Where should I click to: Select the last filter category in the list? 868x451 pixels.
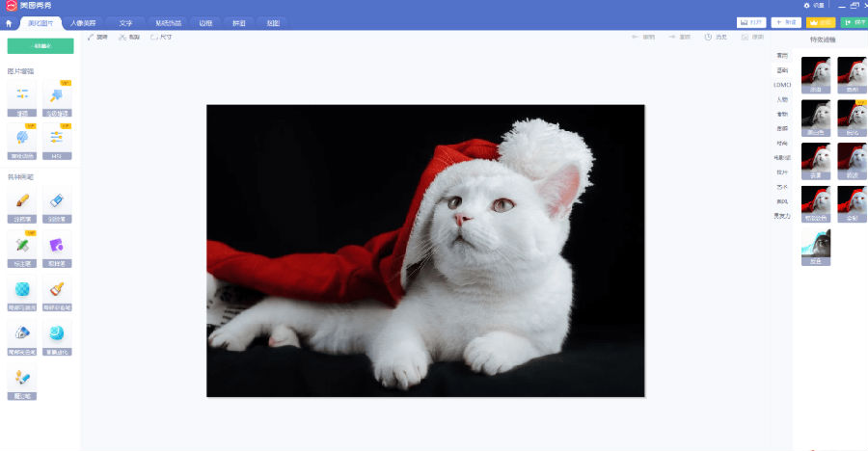pos(781,216)
